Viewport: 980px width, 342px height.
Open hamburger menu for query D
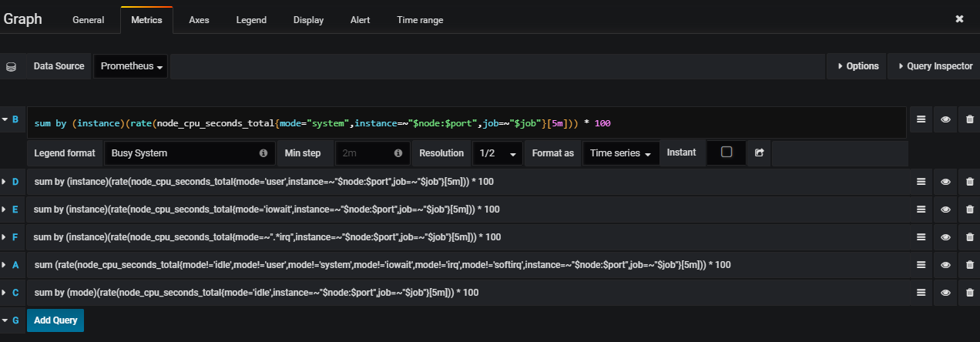click(919, 182)
